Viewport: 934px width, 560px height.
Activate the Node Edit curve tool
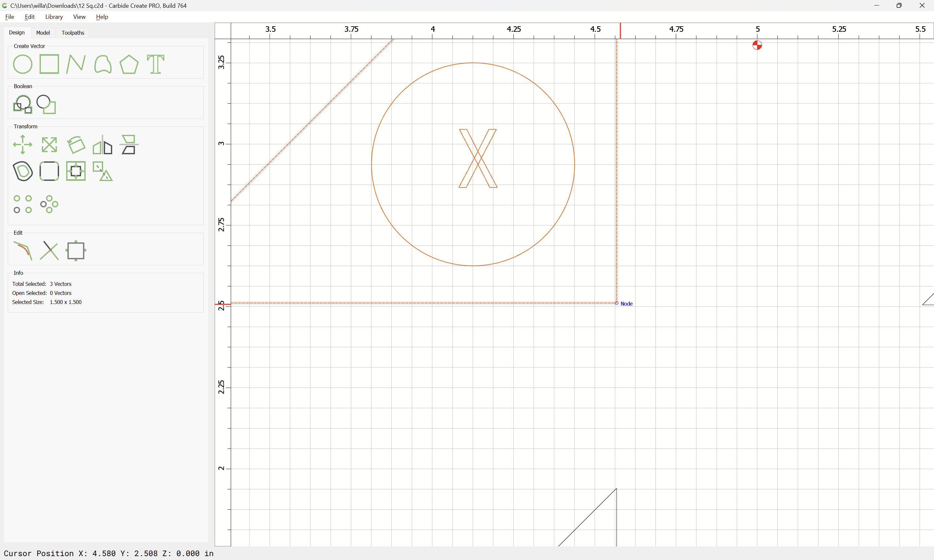point(23,251)
